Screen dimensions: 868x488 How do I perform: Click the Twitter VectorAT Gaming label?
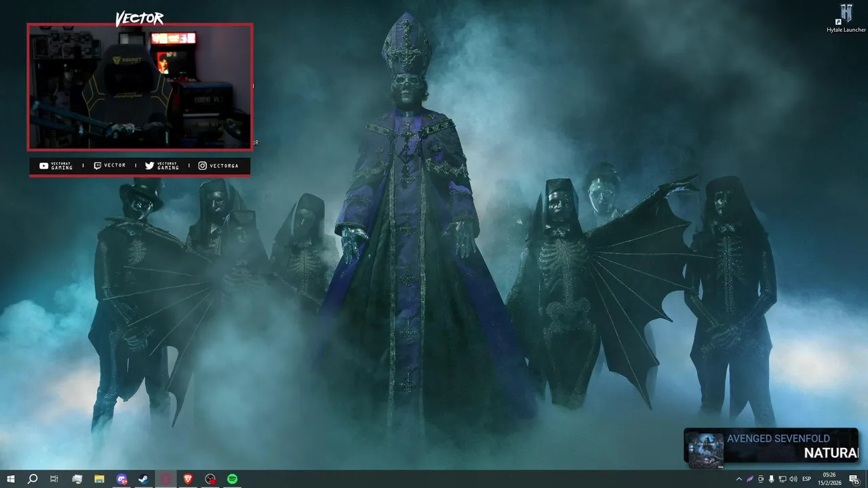tap(162, 165)
